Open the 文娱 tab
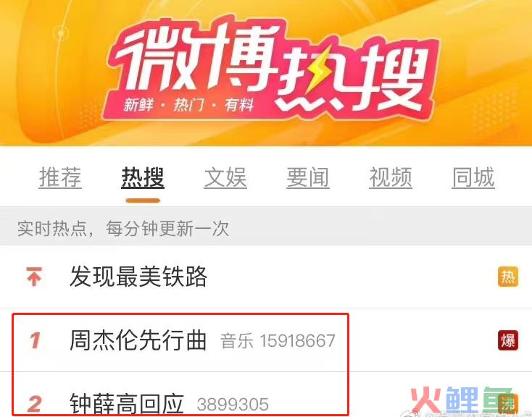Screen dimensions: 532x417 [x=225, y=177]
